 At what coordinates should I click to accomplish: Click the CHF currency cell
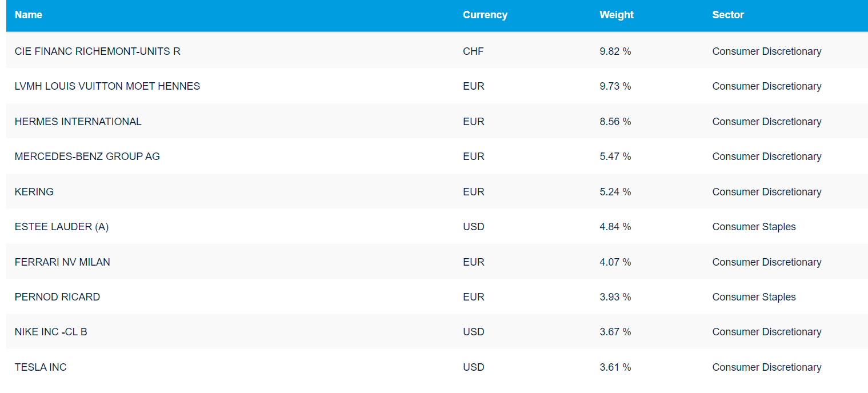473,51
